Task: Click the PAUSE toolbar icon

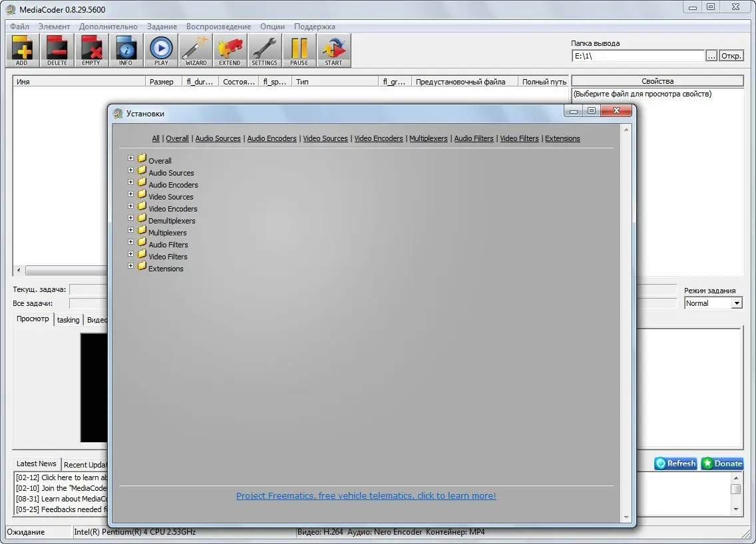Action: [x=299, y=50]
